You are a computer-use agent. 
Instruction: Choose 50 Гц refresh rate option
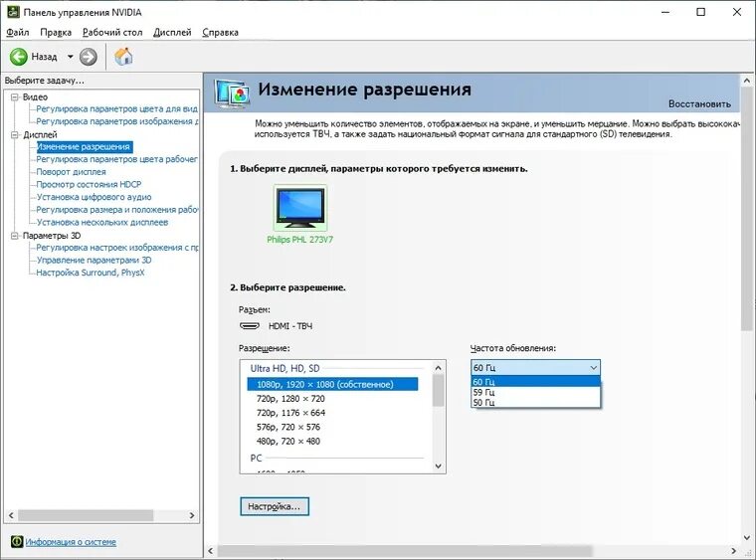pyautogui.click(x=535, y=403)
